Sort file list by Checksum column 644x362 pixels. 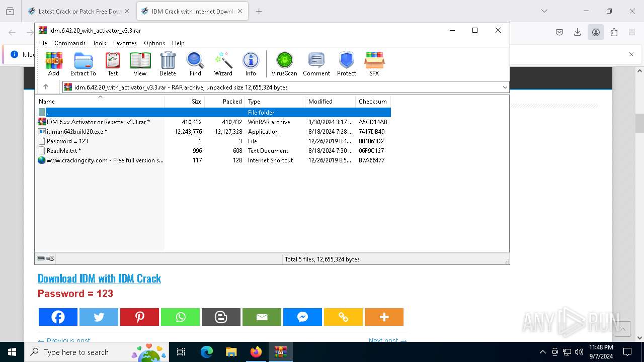pos(373,101)
